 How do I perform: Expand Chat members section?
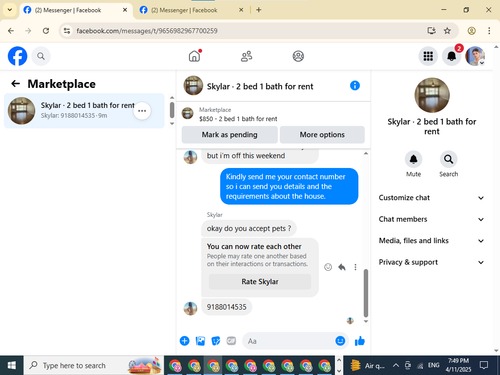pyautogui.click(x=432, y=219)
